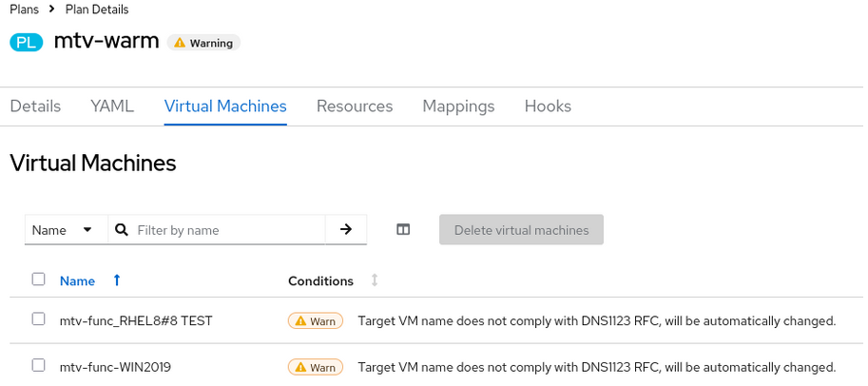Switch to the YAML tab

(112, 106)
